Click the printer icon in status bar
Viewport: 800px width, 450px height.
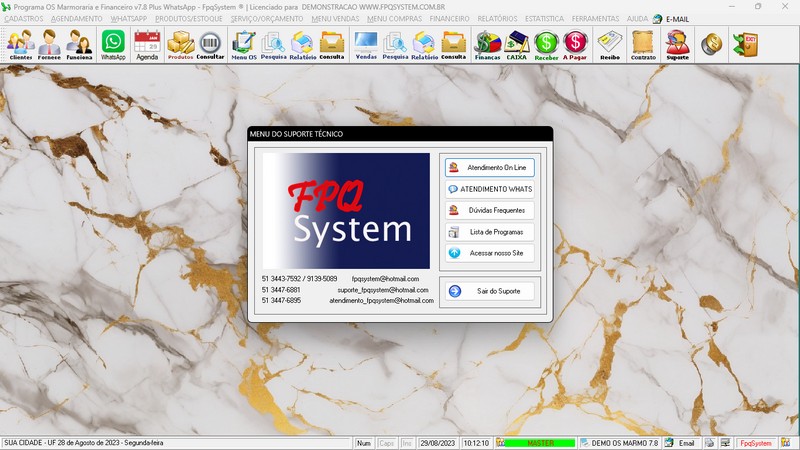coord(709,443)
